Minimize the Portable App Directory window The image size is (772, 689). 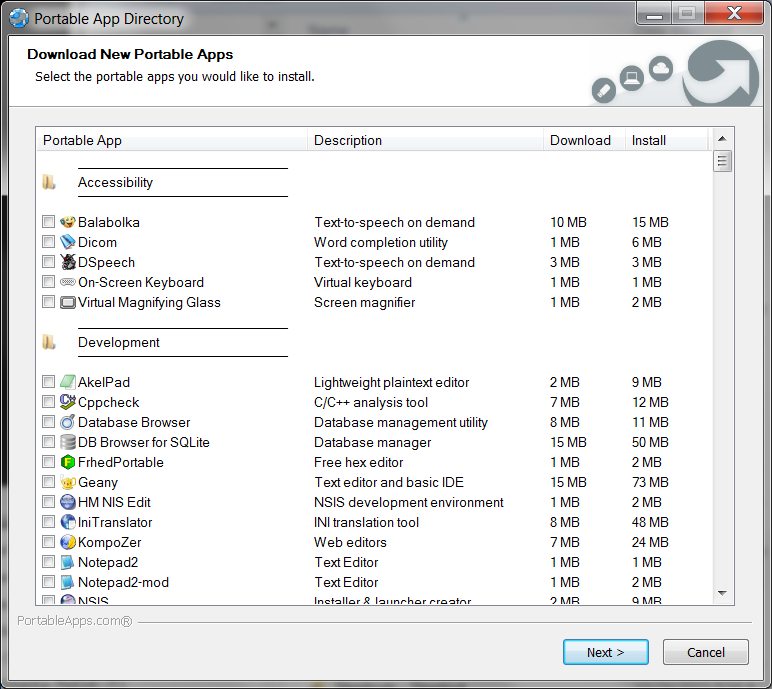(654, 13)
